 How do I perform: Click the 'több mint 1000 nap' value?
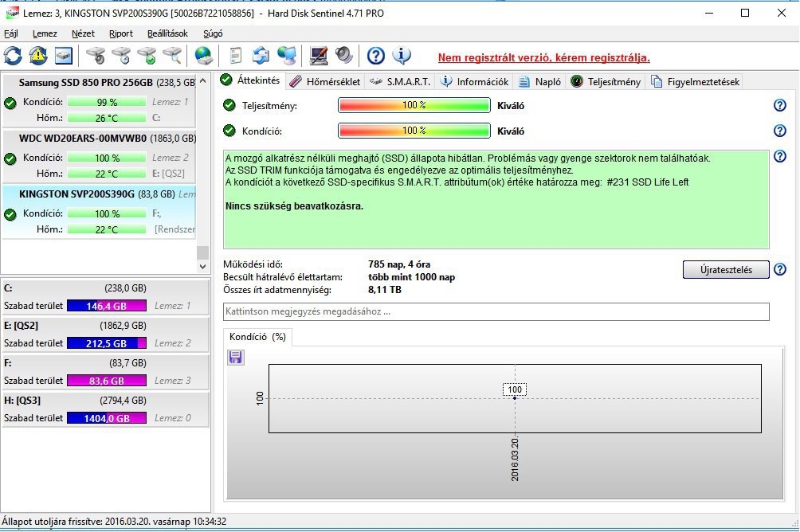411,277
